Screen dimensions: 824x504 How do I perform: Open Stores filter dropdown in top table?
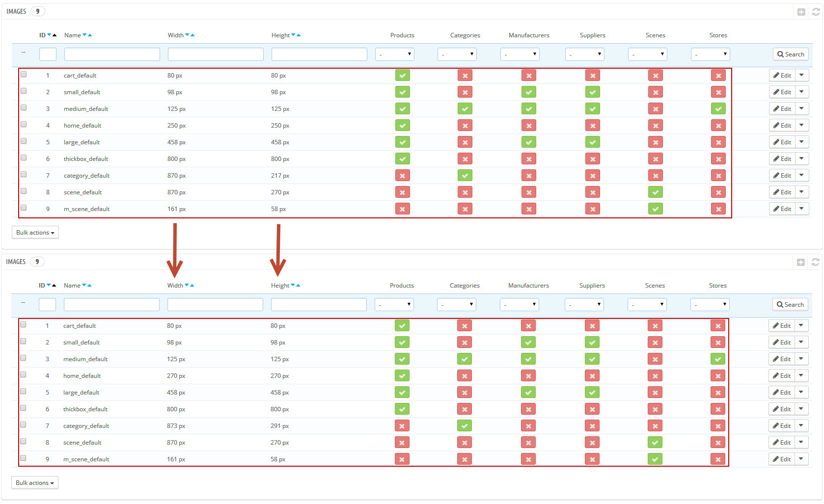click(711, 54)
